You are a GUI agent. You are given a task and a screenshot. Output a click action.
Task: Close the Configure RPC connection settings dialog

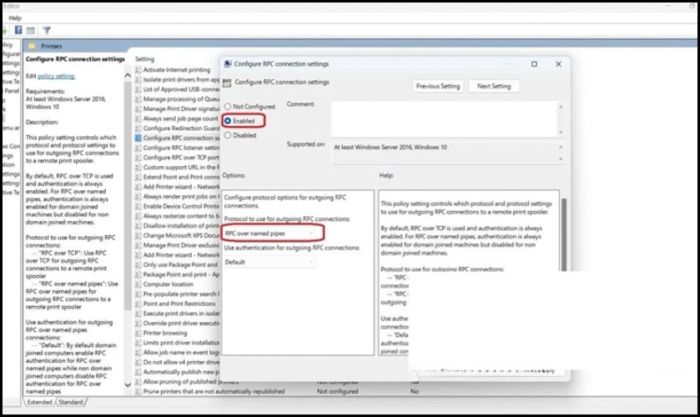[x=558, y=64]
